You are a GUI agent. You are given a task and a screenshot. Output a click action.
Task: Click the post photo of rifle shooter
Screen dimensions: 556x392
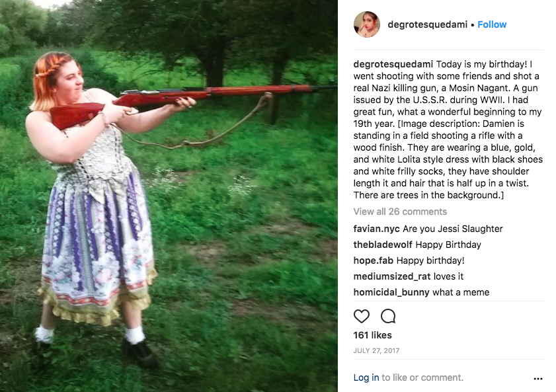point(169,196)
